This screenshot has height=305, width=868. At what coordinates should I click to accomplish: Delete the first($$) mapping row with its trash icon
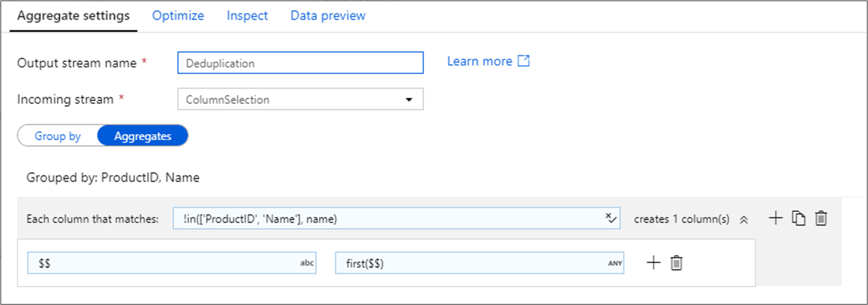coord(676,263)
